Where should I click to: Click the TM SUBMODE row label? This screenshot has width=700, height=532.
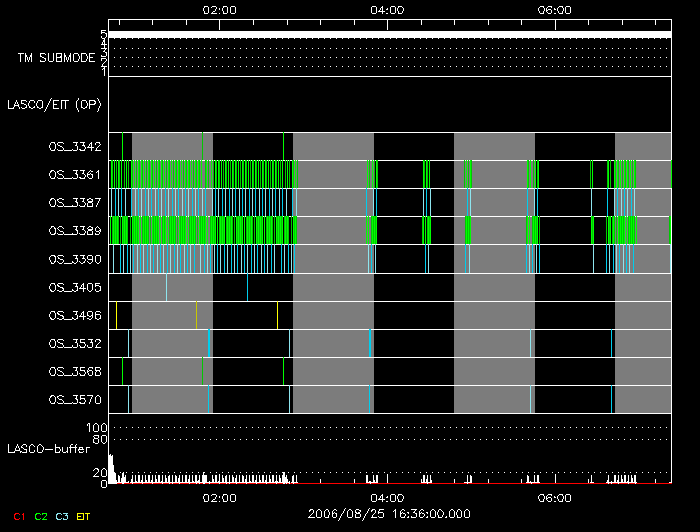pyautogui.click(x=56, y=58)
